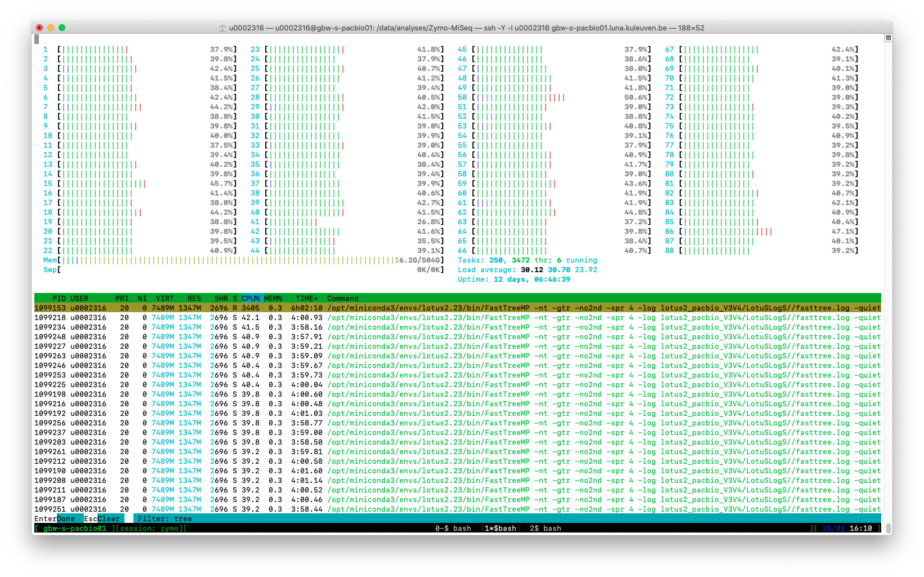Click the 16:10 clock in tmux status bar
Viewport: 924px width, 577px height.
[x=861, y=529]
